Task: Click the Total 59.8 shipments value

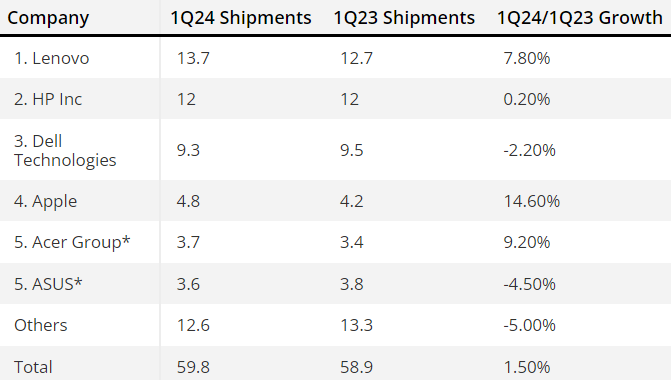Action: tap(193, 367)
